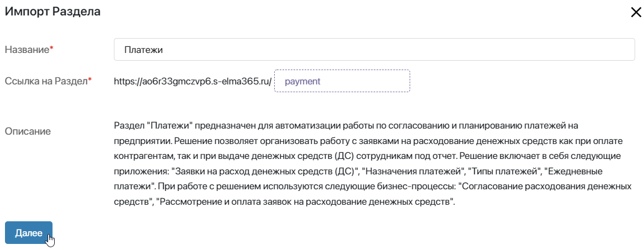Click red asterisk beside Название

pyautogui.click(x=52, y=49)
